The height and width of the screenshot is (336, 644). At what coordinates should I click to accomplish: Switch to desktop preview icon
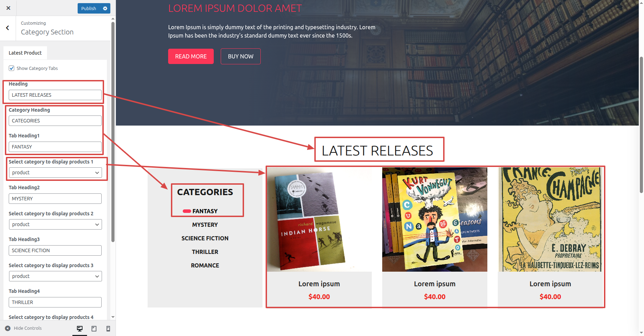pos(80,328)
